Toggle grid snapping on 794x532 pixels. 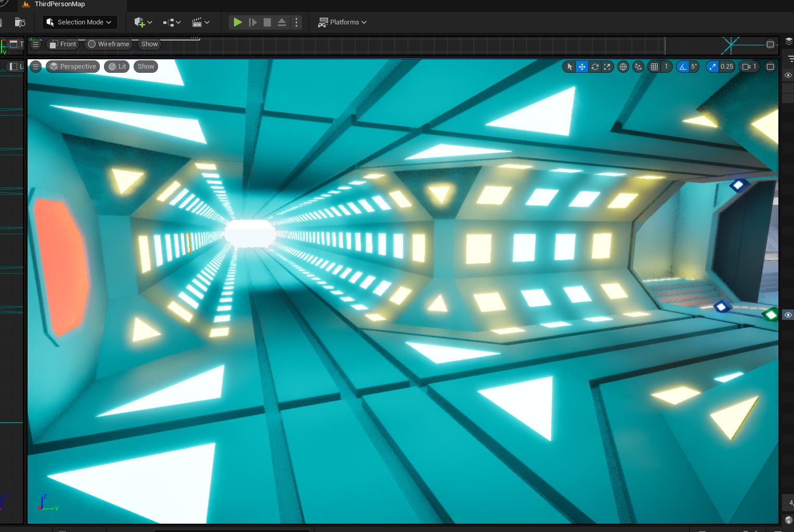point(655,67)
